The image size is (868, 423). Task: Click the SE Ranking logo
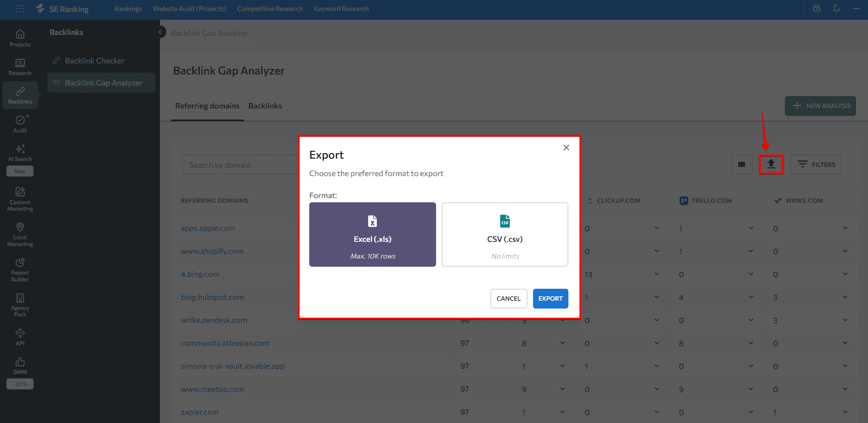click(x=62, y=9)
